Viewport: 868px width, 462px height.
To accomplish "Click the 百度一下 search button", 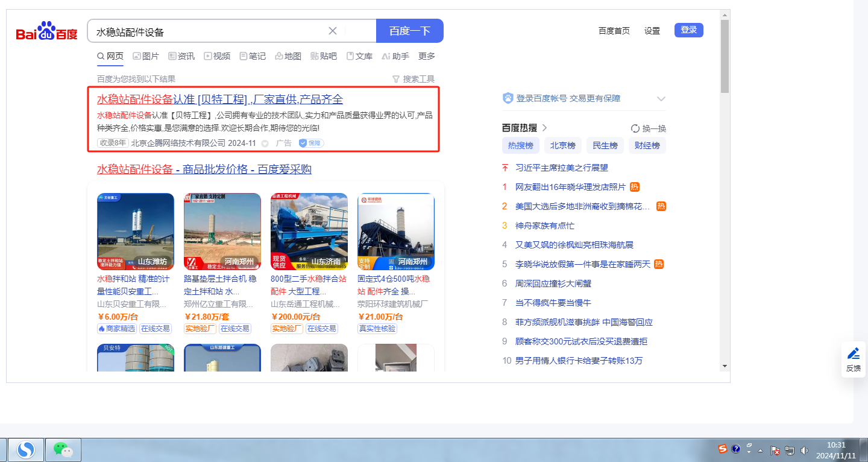I will coord(410,31).
